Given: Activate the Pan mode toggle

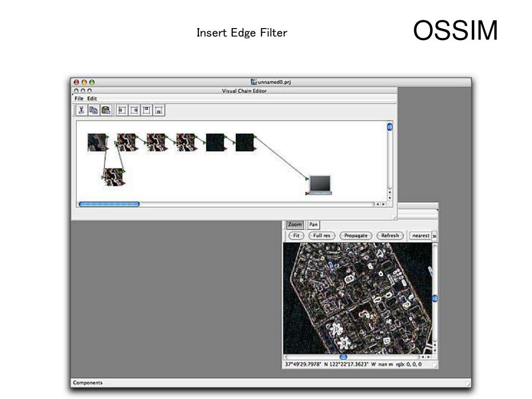Looking at the screenshot, I should coord(313,224).
